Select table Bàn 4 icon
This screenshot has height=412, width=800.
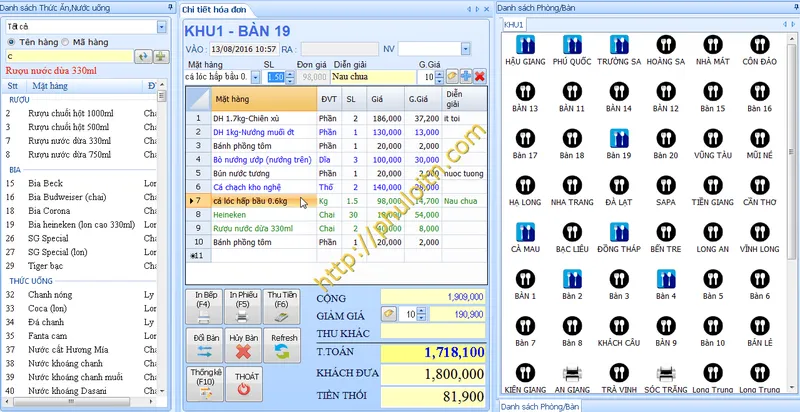point(666,279)
